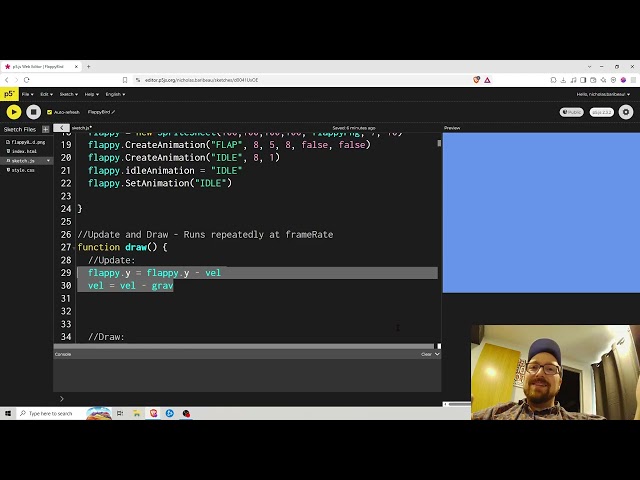Screen dimensions: 640x480
Task: Add a new file via the Sketch Files plus button
Action: coord(46,129)
